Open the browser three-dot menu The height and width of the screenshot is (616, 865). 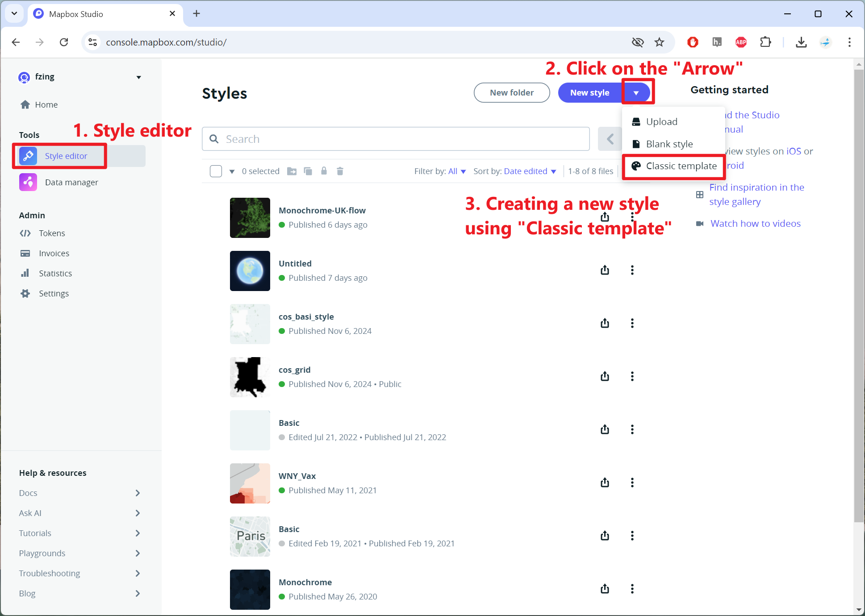849,42
